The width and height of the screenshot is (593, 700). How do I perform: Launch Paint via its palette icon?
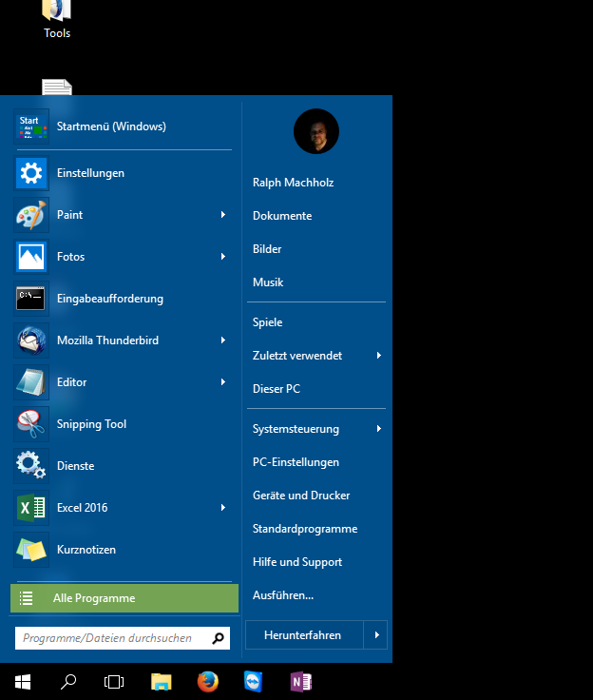pyautogui.click(x=31, y=215)
